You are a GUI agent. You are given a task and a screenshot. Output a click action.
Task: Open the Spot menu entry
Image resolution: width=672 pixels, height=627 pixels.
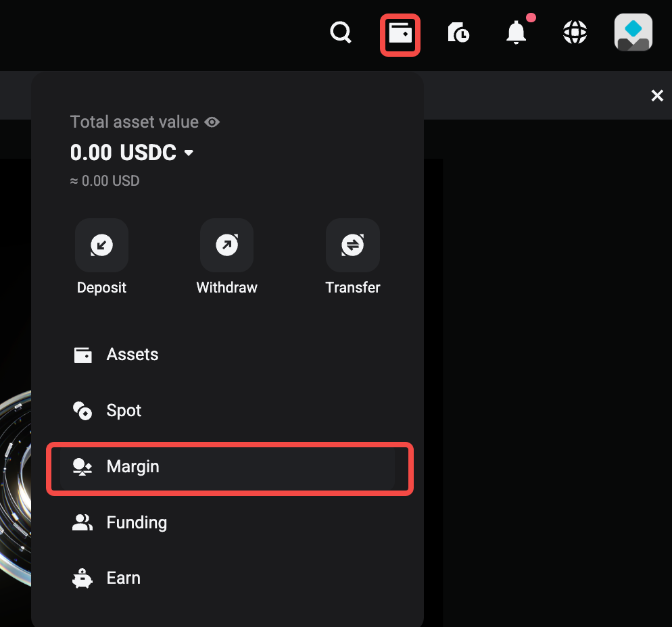[227, 410]
